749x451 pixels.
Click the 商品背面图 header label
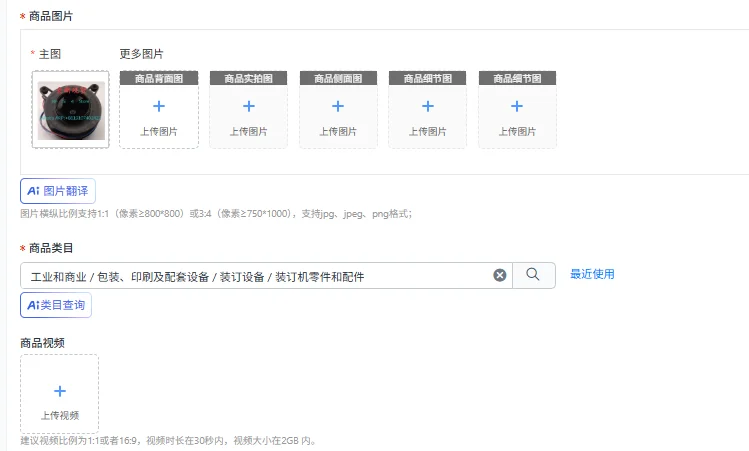[159, 78]
